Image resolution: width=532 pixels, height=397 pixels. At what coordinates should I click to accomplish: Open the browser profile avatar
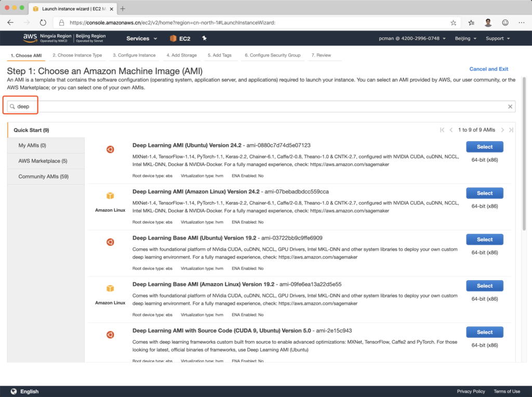(x=488, y=23)
